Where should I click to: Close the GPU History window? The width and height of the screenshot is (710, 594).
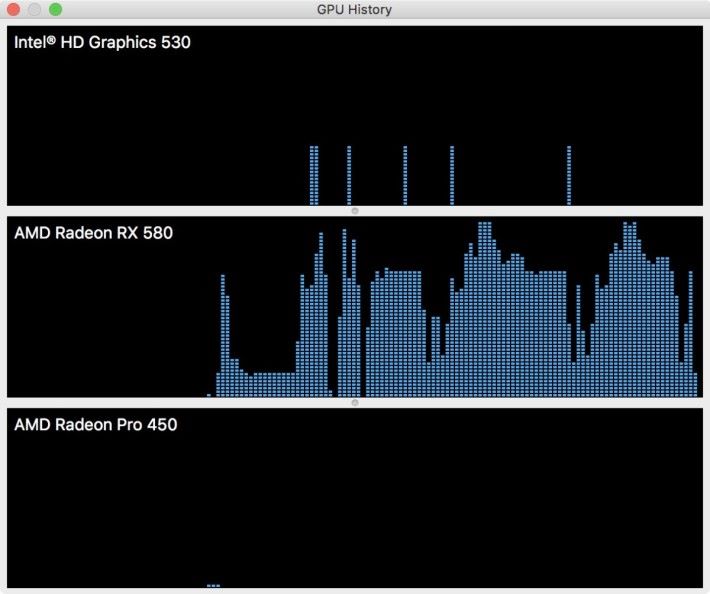click(14, 9)
